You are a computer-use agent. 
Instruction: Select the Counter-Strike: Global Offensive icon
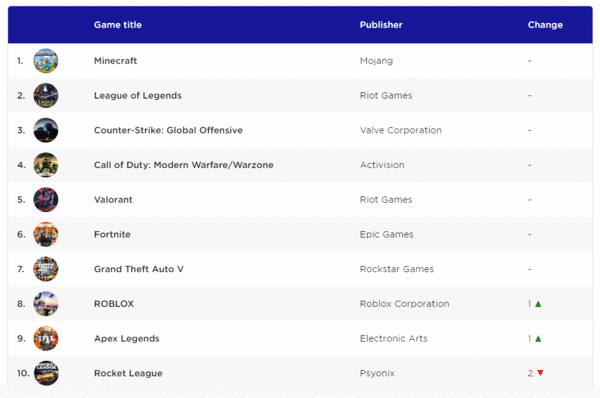pyautogui.click(x=46, y=130)
